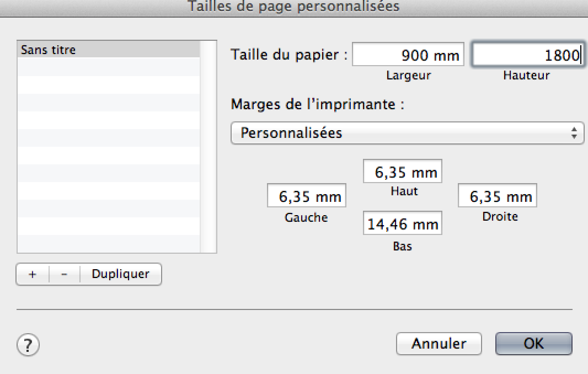Click the "Hauteur" label under the height field

(x=526, y=76)
